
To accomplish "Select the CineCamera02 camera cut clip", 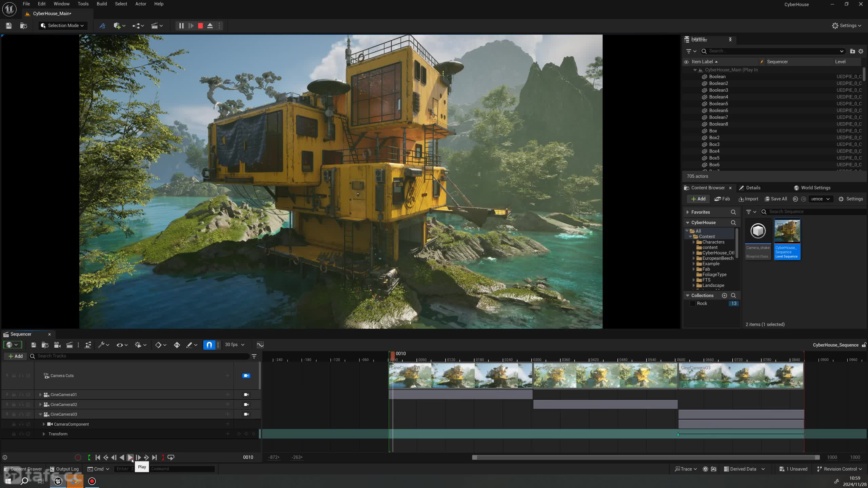I will (605, 376).
